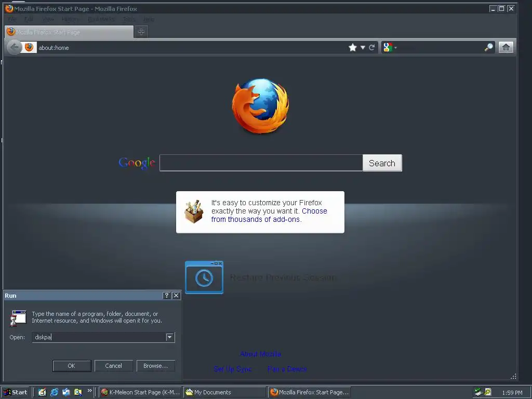Open the Windows Start menu
The image size is (532, 399).
[16, 392]
